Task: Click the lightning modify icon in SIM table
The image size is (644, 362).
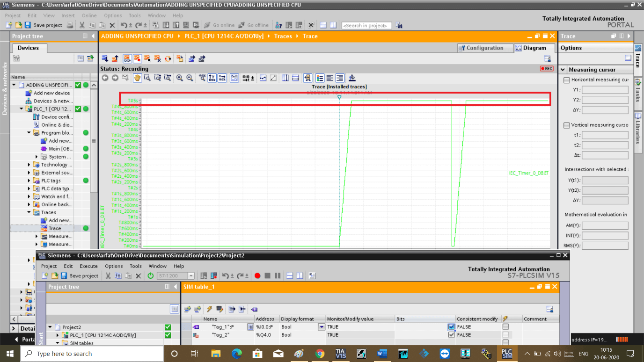Action: coord(209,309)
